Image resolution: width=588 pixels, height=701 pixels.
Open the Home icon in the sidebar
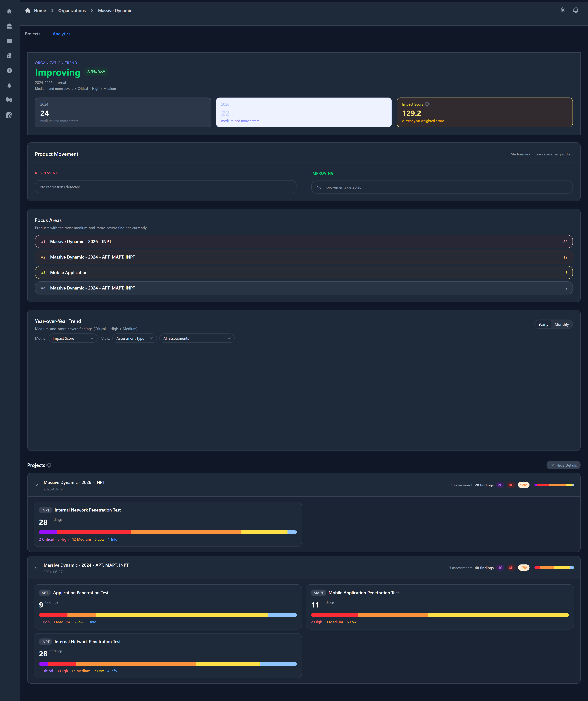pyautogui.click(x=9, y=11)
